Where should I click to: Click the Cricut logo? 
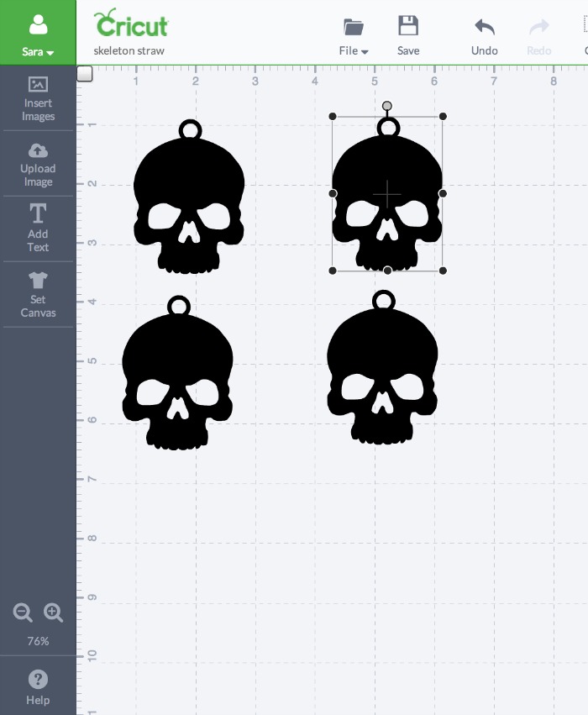tap(131, 23)
